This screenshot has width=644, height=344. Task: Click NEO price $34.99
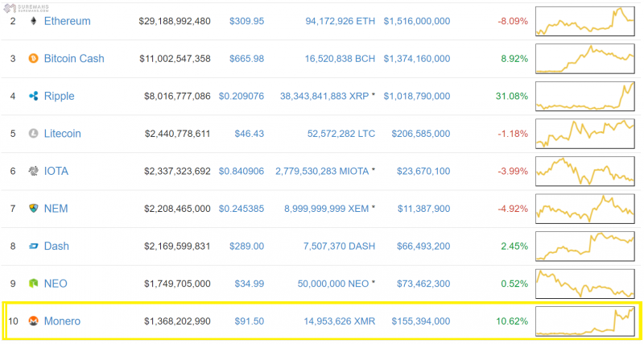(250, 284)
